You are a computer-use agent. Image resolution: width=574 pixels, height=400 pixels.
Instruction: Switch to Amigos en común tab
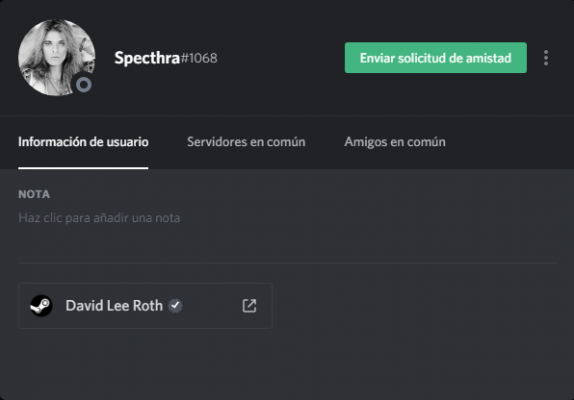click(395, 142)
